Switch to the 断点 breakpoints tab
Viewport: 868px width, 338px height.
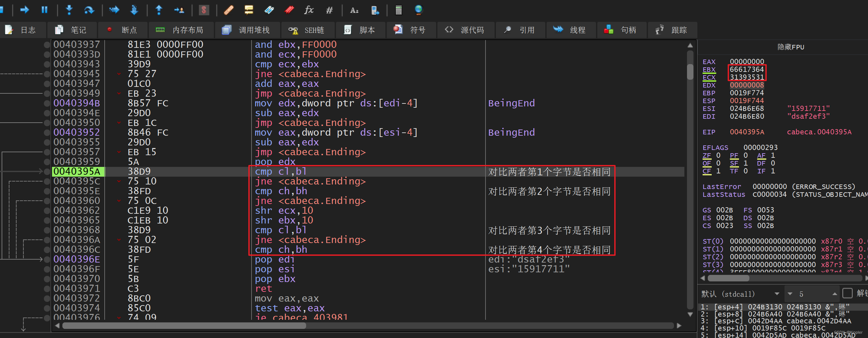[123, 30]
